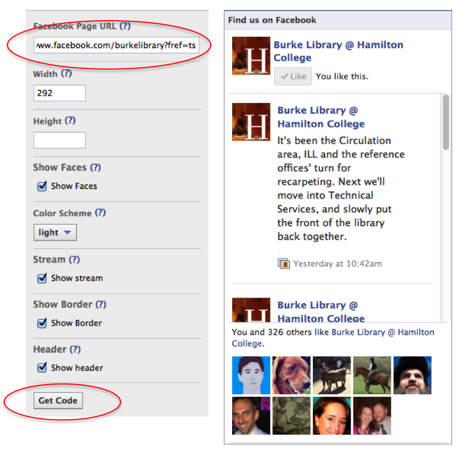Open the Show Faces section help (?)

95,167
